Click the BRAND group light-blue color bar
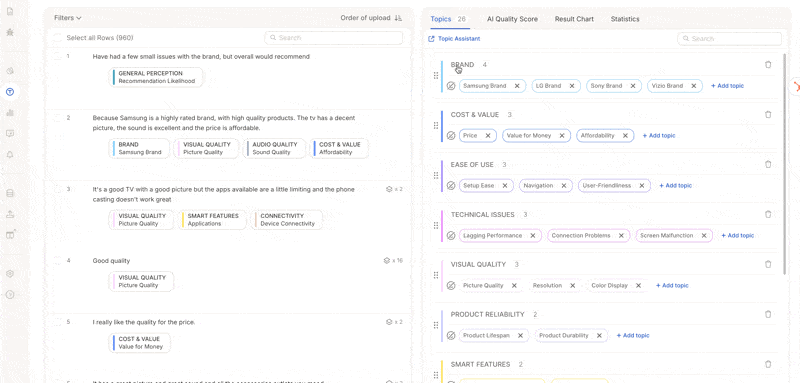Image resolution: width=800 pixels, height=383 pixels. coord(442,76)
